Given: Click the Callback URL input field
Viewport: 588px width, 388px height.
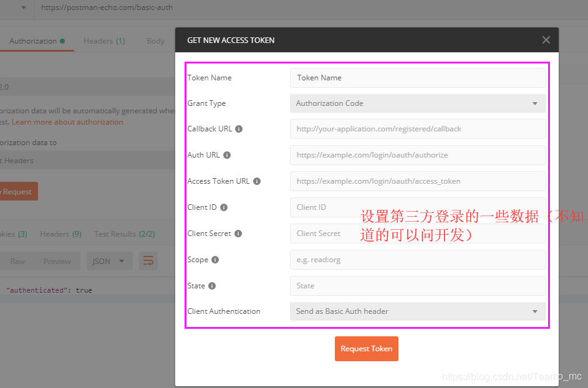Looking at the screenshot, I should 418,129.
